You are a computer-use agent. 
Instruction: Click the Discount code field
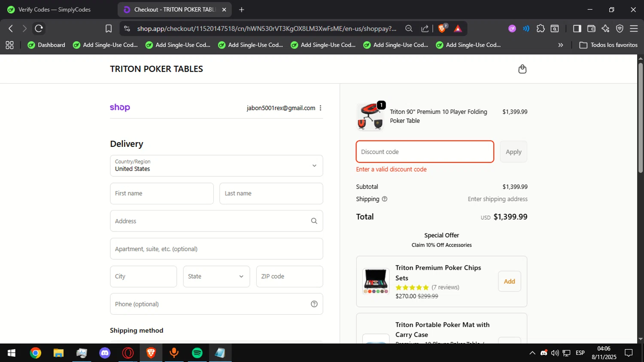[425, 152]
